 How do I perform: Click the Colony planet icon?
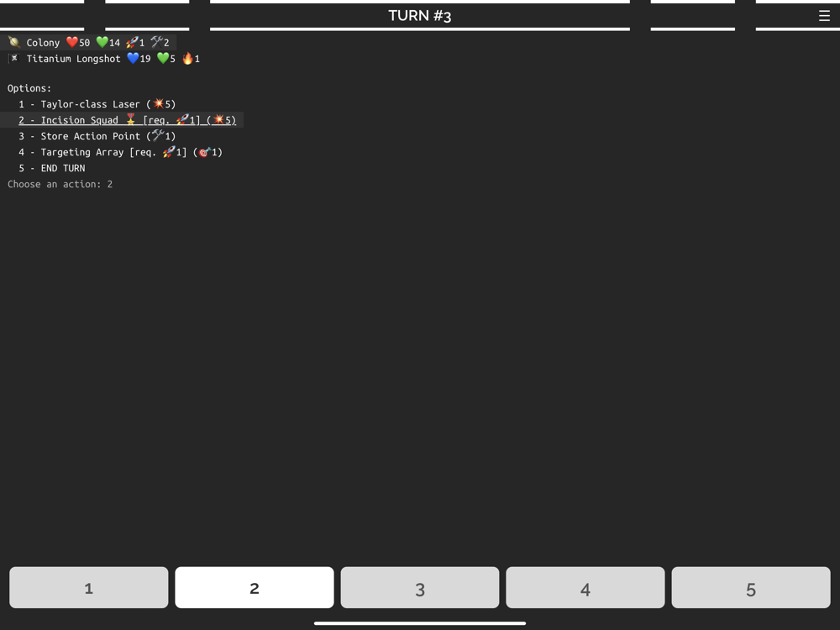[14, 42]
